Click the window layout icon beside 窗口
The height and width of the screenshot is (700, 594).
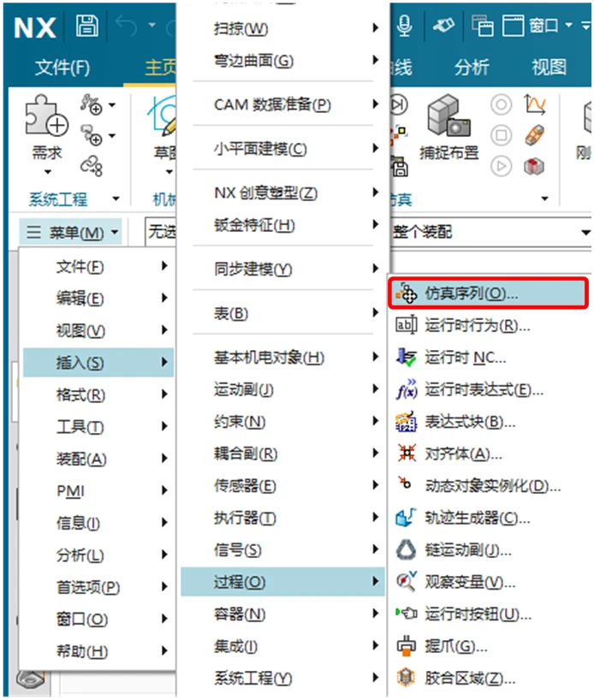tap(514, 26)
